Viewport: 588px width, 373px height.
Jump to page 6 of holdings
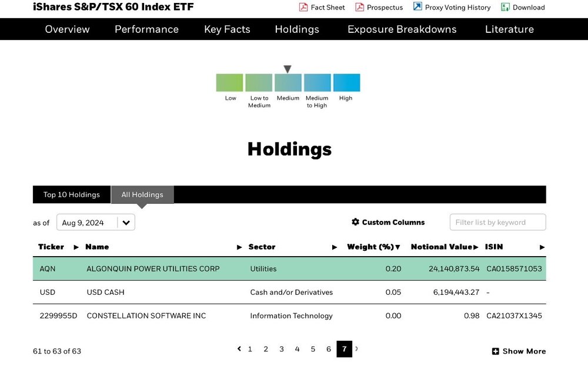coord(329,349)
